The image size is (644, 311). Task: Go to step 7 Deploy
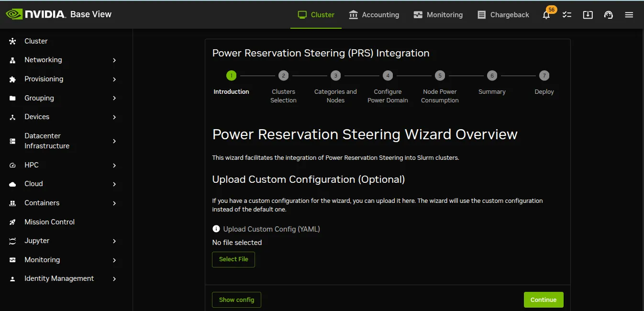point(544,83)
